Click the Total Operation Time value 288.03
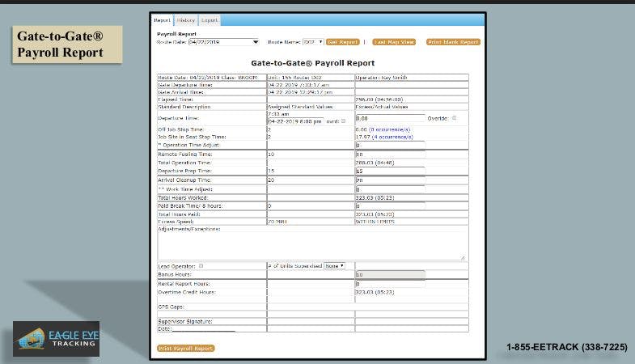The height and width of the screenshot is (364, 635). [x=375, y=163]
